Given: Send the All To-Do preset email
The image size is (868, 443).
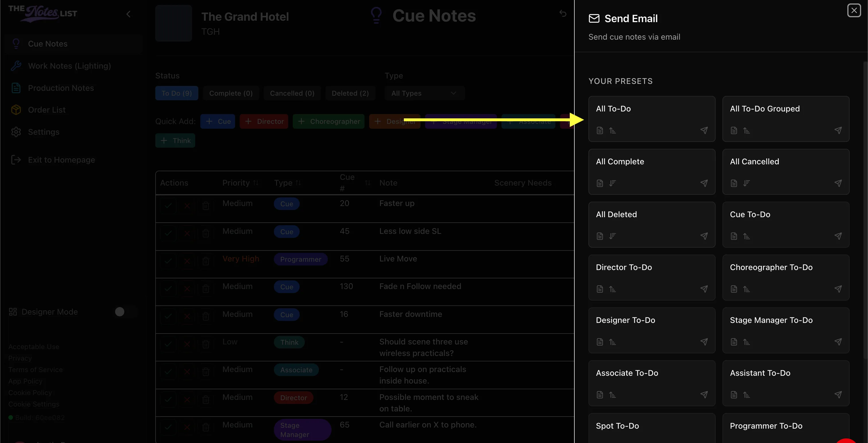Looking at the screenshot, I should point(704,130).
